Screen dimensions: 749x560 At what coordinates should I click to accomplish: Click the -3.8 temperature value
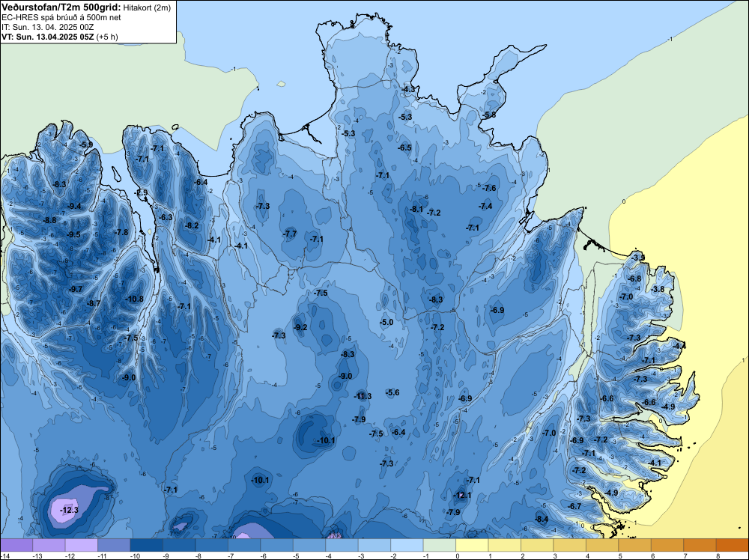(x=658, y=289)
